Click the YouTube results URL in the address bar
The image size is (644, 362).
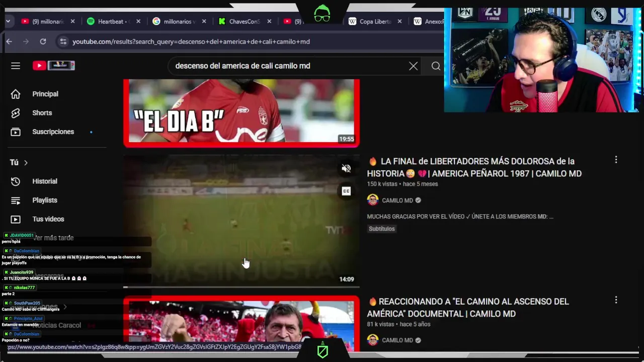tap(191, 42)
